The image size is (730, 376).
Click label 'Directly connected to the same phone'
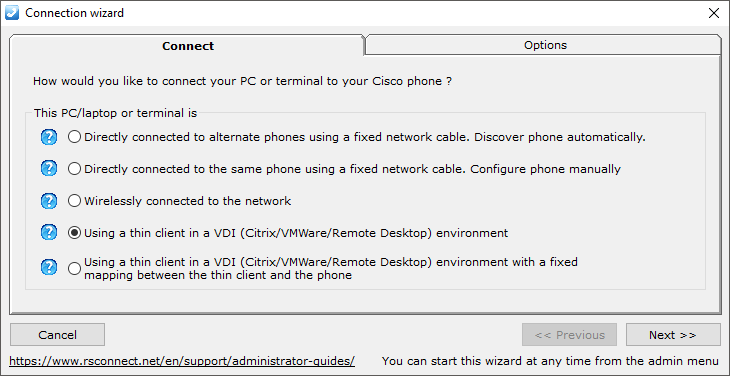(192, 168)
